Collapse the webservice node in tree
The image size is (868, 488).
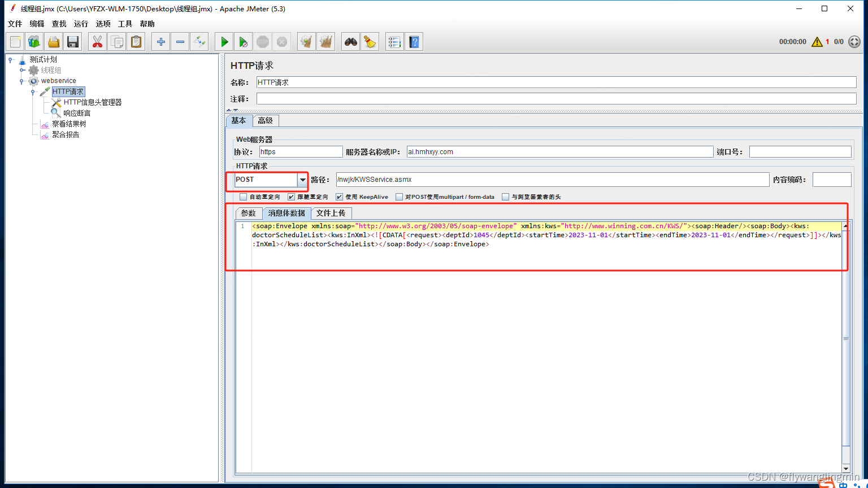tap(21, 81)
